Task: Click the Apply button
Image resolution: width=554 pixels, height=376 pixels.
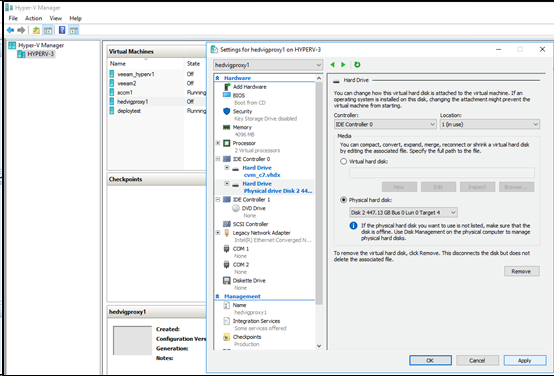Action: (x=525, y=360)
